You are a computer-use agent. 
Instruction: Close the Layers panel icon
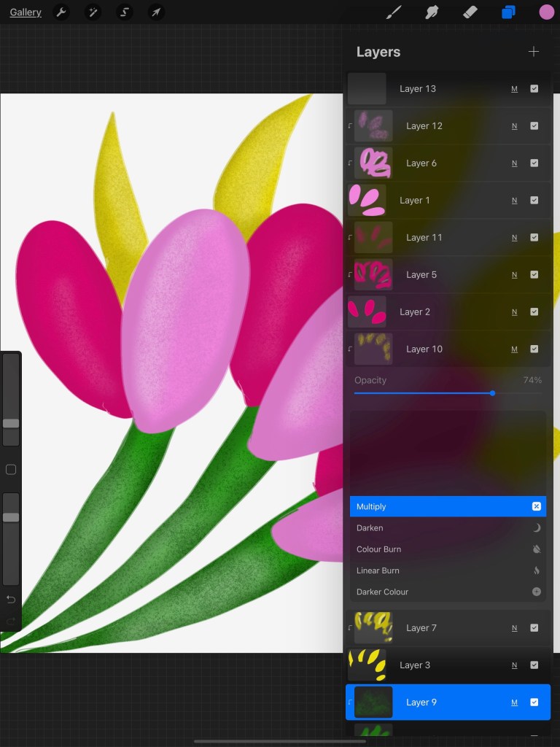(508, 12)
